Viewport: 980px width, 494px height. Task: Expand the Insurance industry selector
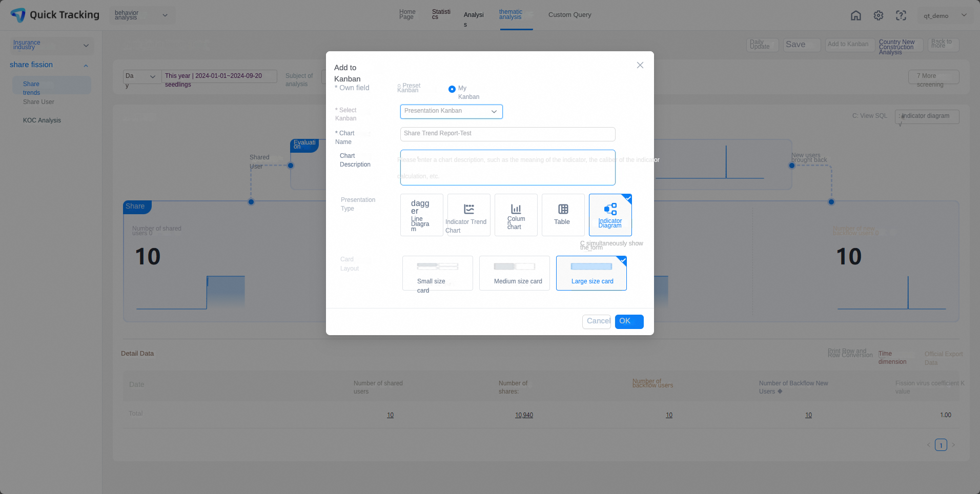[51, 45]
